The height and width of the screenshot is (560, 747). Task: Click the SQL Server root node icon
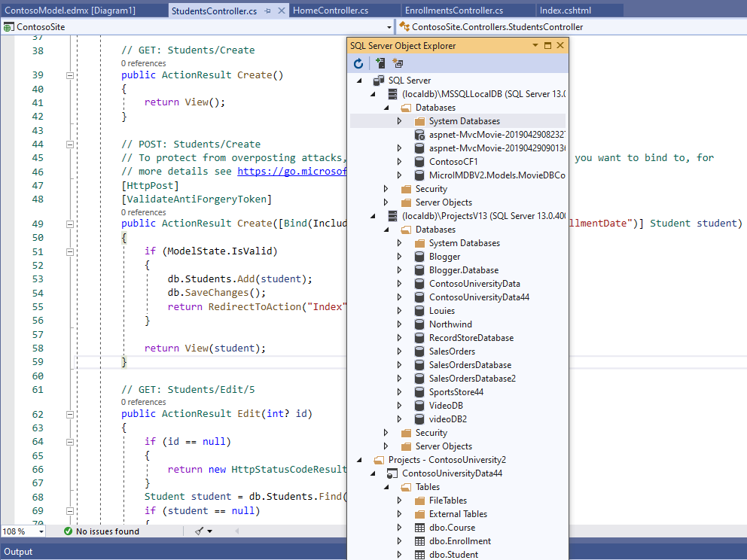(379, 80)
